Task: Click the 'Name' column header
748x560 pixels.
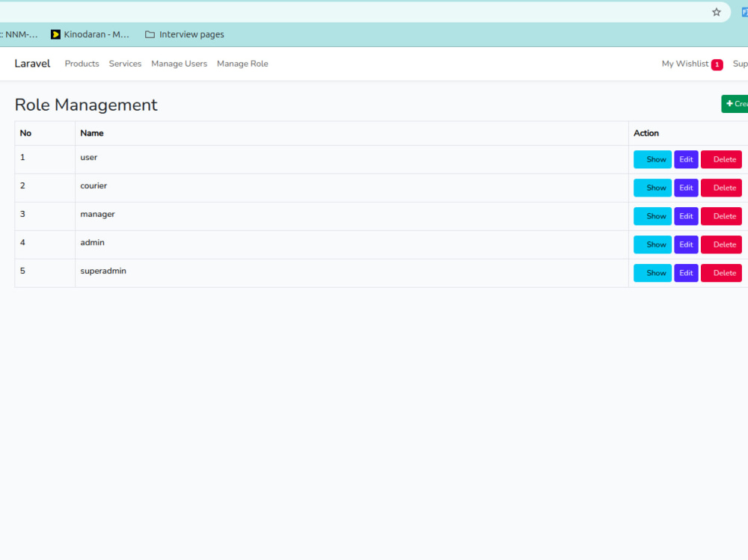Action: coord(352,133)
